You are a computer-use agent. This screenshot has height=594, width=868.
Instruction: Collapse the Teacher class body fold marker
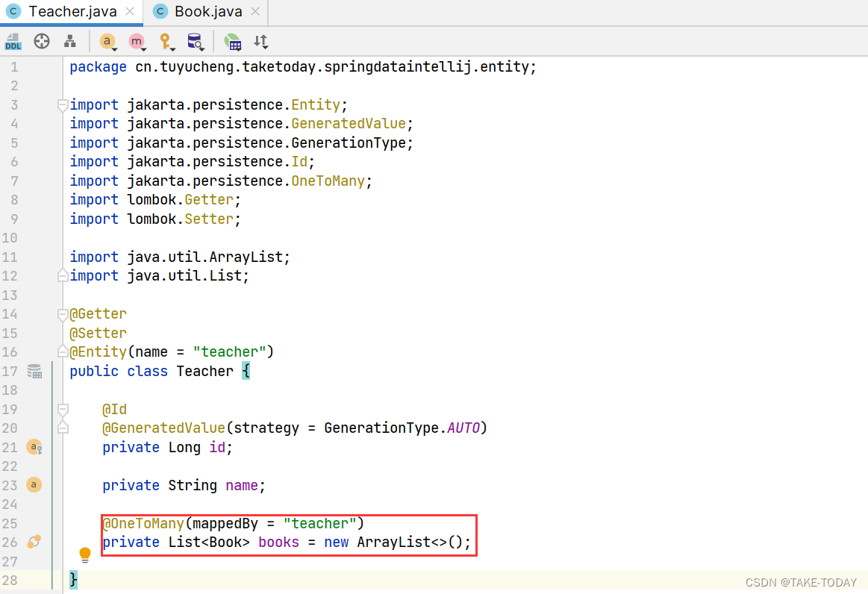coord(63,351)
